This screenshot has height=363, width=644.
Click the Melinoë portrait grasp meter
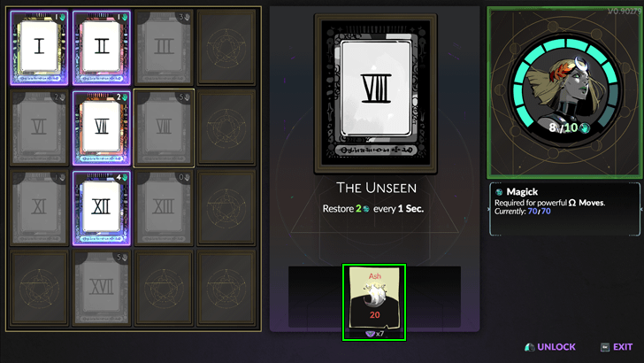pos(564,93)
